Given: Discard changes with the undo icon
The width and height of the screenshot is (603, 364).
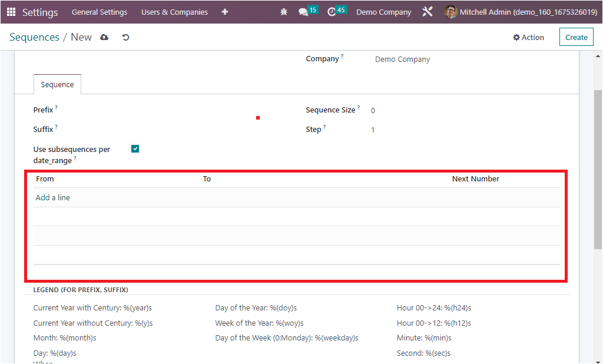Looking at the screenshot, I should coord(125,37).
